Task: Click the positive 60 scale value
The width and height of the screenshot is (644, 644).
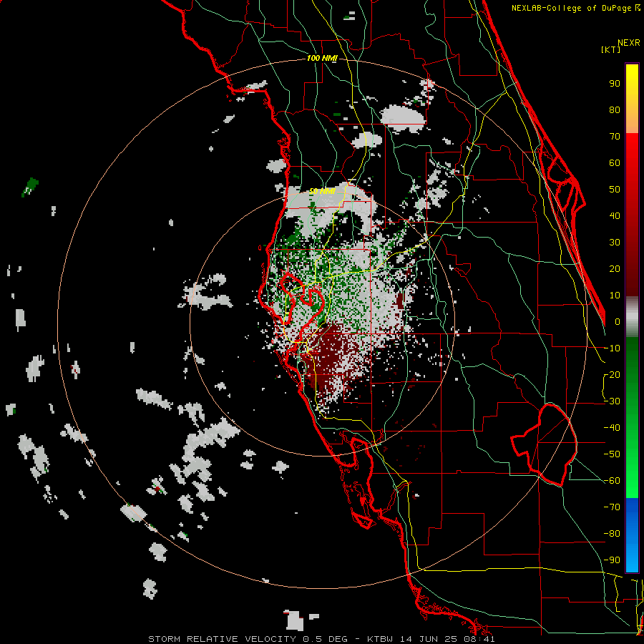Action: [615, 163]
